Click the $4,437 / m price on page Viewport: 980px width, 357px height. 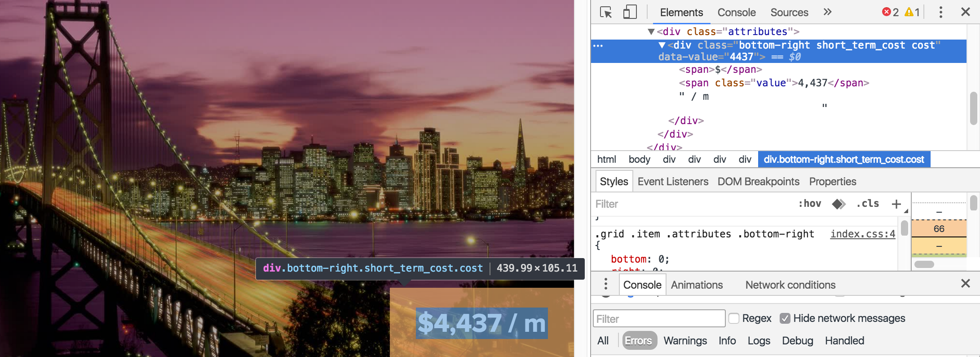(x=481, y=323)
